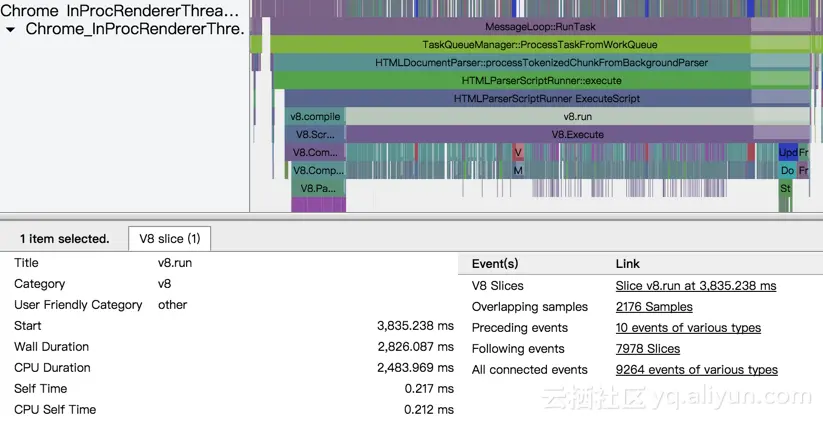This screenshot has height=421, width=823.
Task: Click the V8 Slices row label
Action: pyautogui.click(x=498, y=286)
